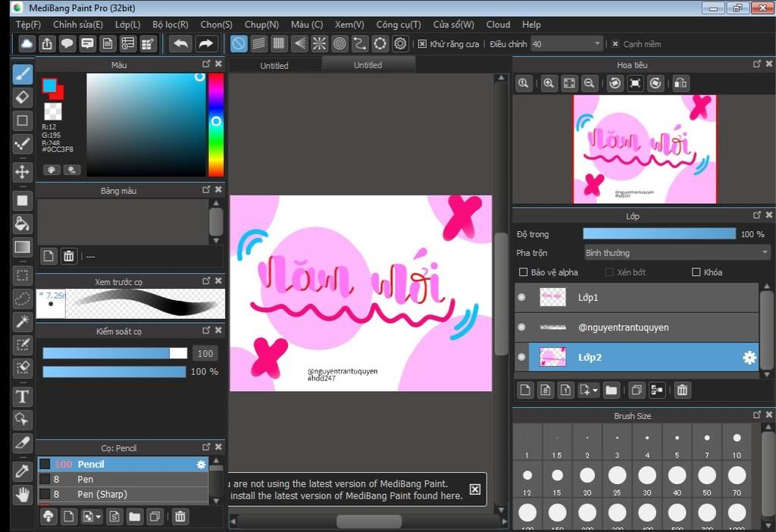Screen dimensions: 776x532
Task: Open Lớp2 layer settings gear
Action: pos(749,357)
